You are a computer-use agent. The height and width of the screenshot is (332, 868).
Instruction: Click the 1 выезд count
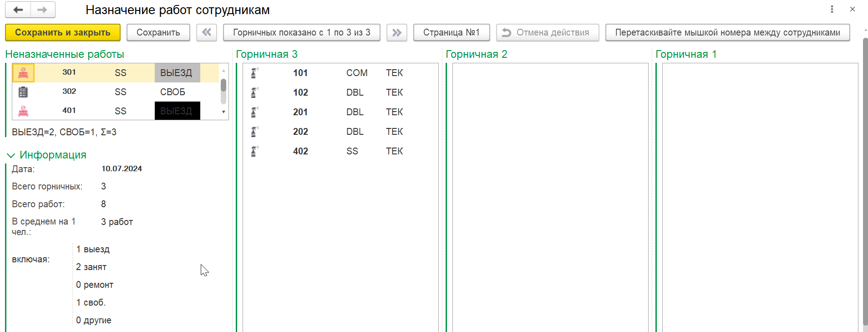[93, 249]
